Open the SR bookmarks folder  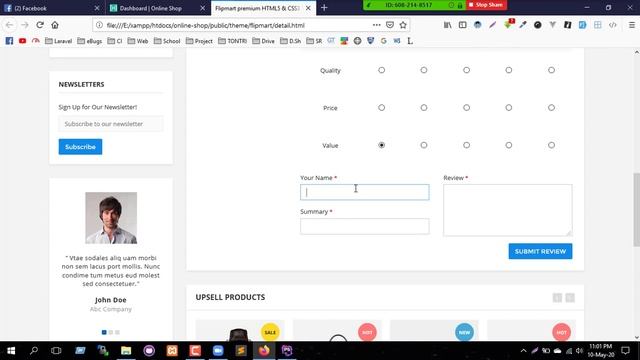(x=314, y=41)
